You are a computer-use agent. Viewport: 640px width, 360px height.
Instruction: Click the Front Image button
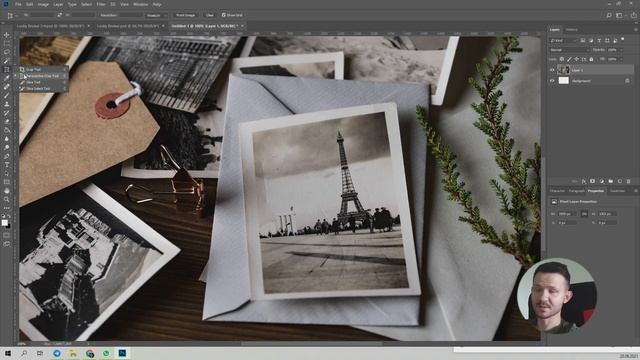pos(185,15)
